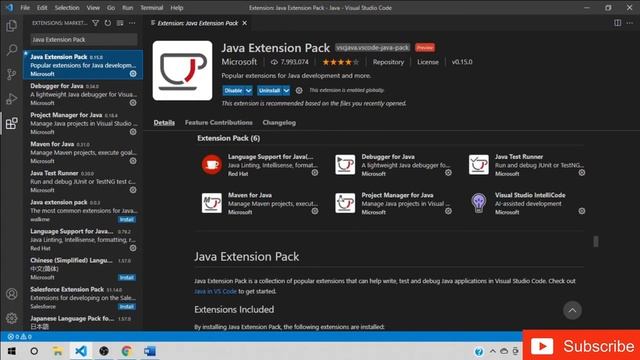Switch to the Changelog tab
640x360 pixels.
pos(279,122)
